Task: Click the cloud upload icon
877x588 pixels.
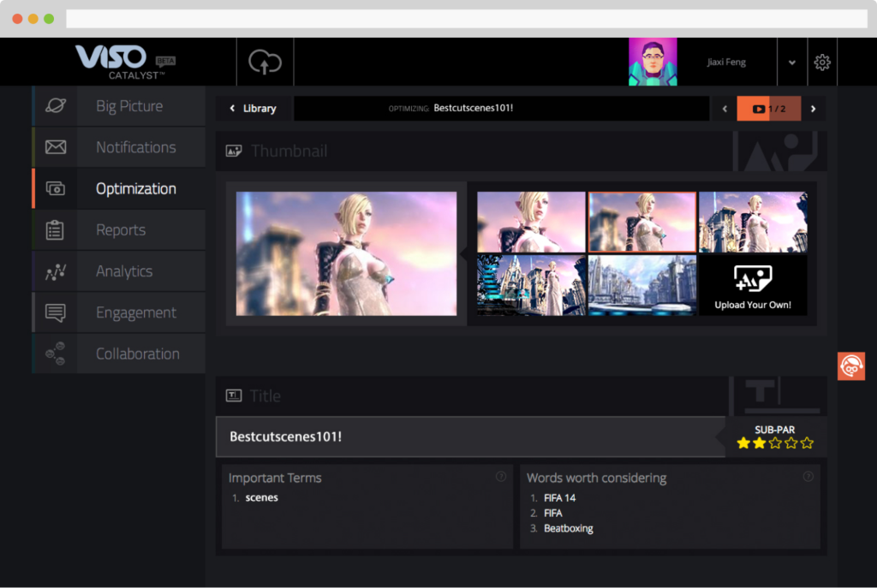Action: point(265,62)
